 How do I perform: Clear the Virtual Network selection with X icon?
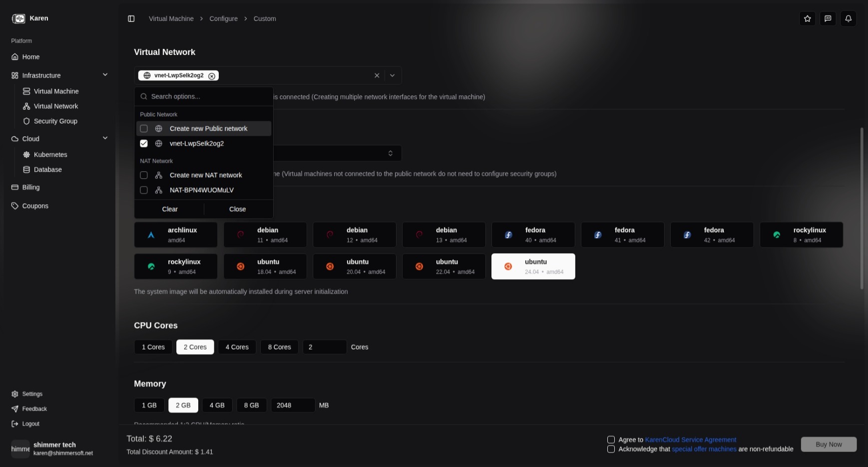click(377, 75)
